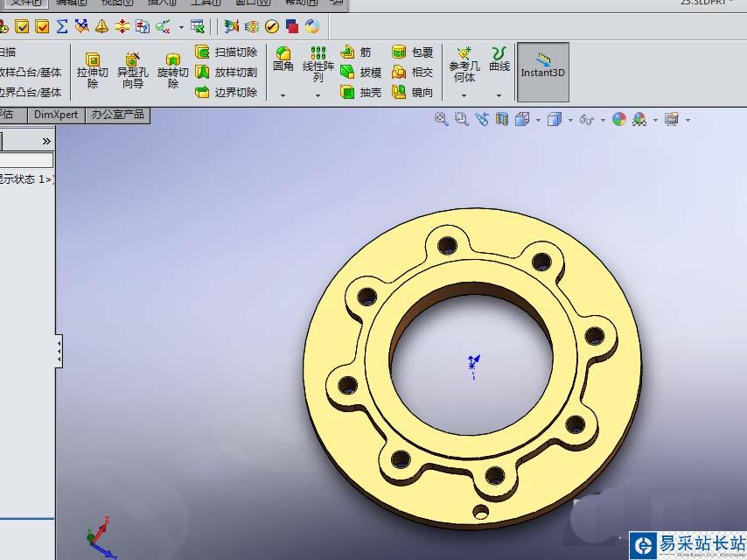Click the Zoom to Area icon
Viewport: 747px width, 560px height.
(x=461, y=119)
